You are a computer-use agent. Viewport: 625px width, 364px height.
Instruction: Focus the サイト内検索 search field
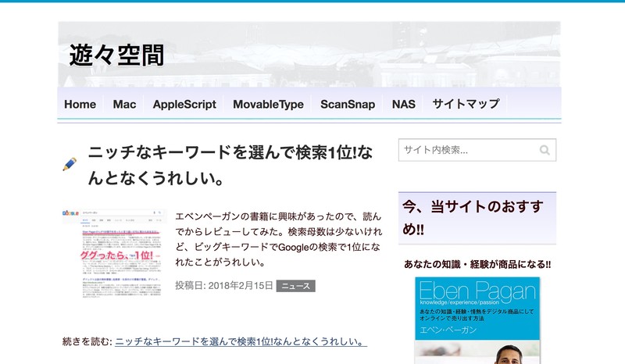[477, 150]
